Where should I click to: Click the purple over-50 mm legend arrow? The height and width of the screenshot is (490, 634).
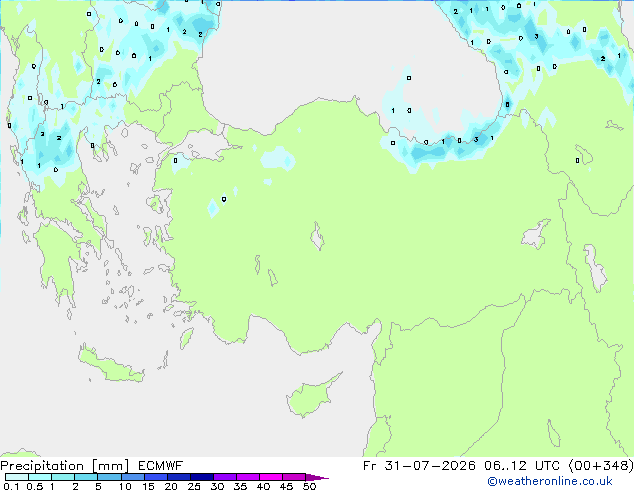[x=317, y=477]
